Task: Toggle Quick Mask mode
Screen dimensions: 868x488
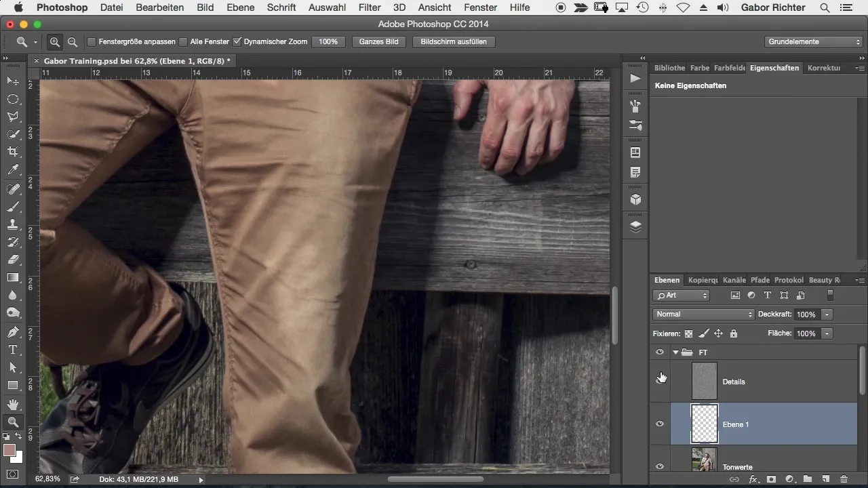Action: (x=13, y=474)
